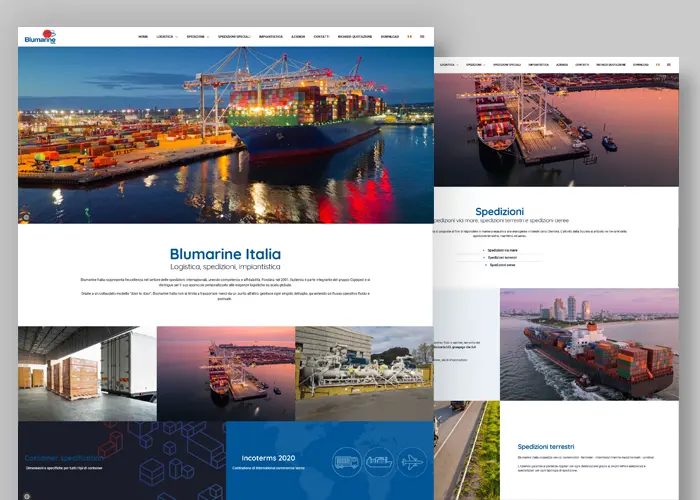This screenshot has width=700, height=500.
Task: Open Spedizioni Speciali in the right page menu
Action: tap(507, 65)
